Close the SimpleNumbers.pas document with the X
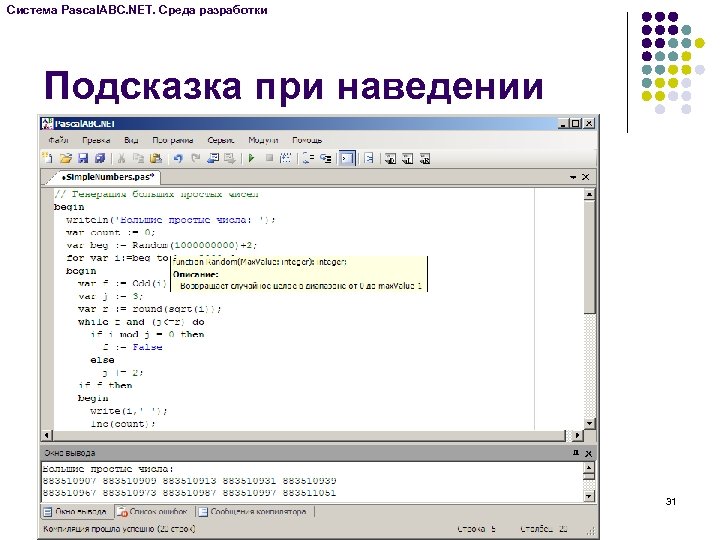 (585, 177)
